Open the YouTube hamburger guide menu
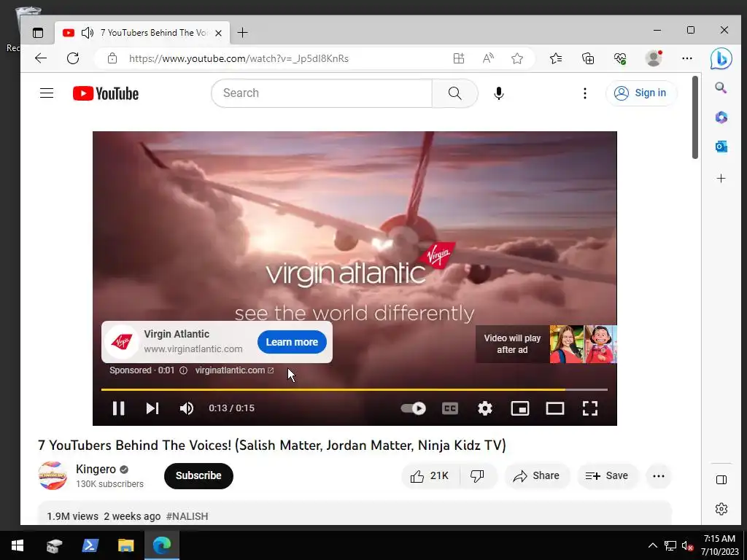Image resolution: width=747 pixels, height=560 pixels. point(47,93)
